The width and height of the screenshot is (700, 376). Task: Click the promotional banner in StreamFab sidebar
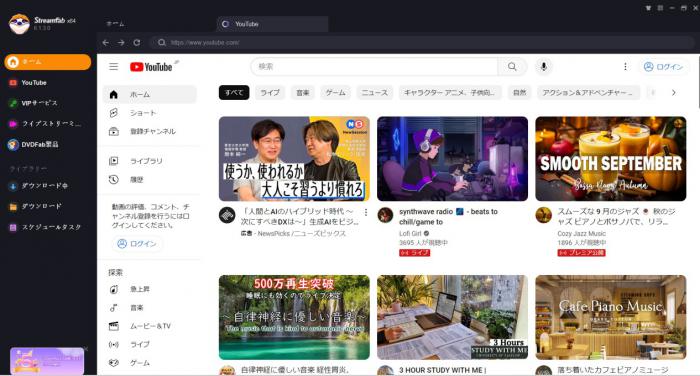coord(47,361)
